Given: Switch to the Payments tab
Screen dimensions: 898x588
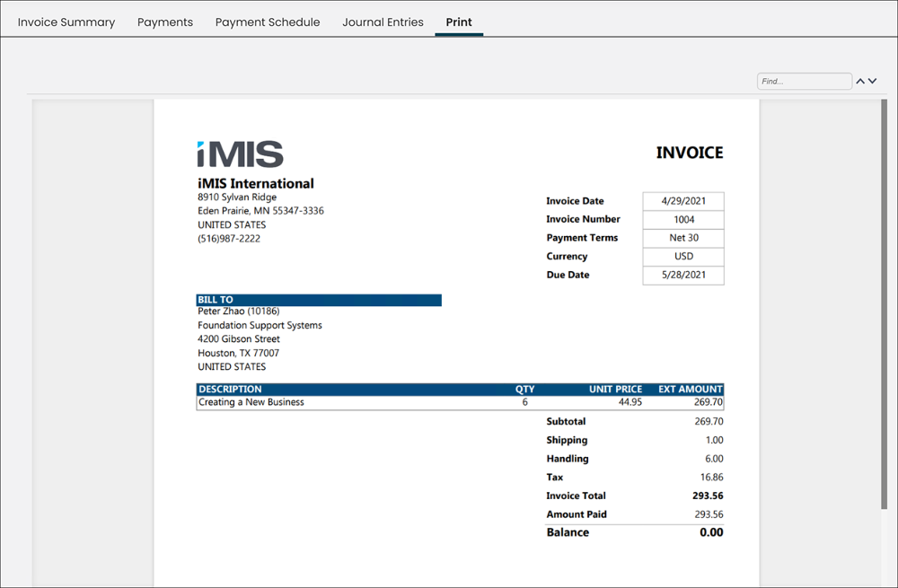Looking at the screenshot, I should [165, 22].
